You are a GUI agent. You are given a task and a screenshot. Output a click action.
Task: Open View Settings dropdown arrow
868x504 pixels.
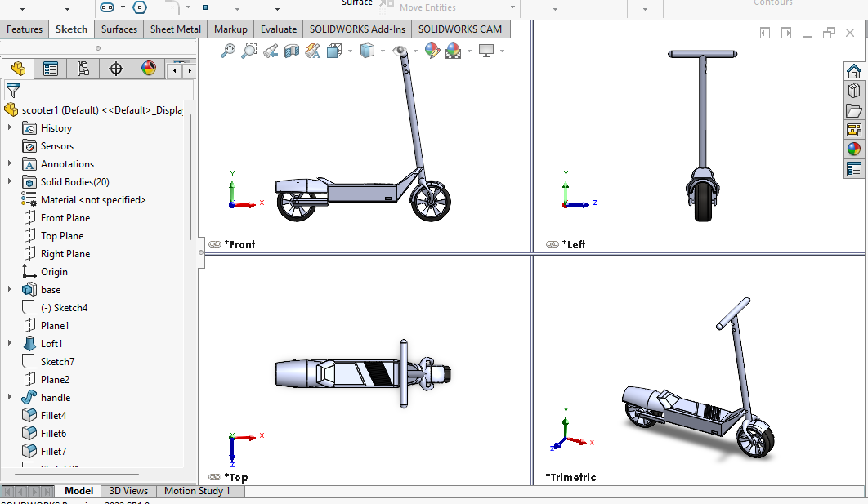502,51
